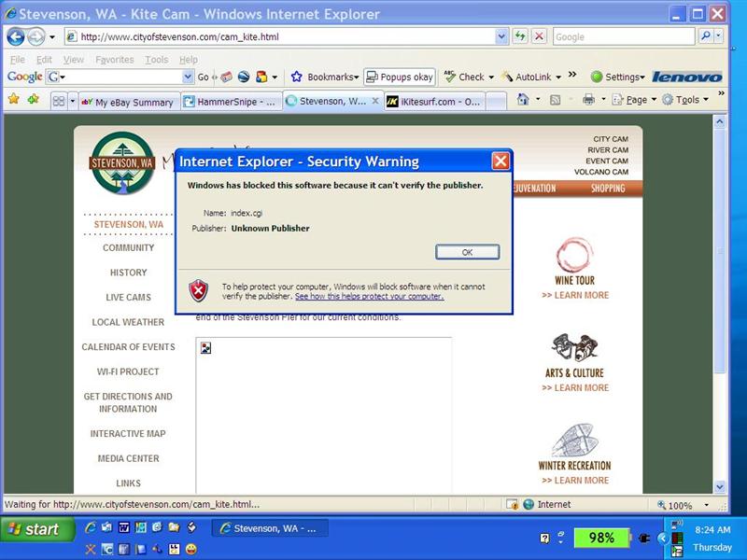
Task: Click the Quick Tabs grid icon
Action: pos(58,101)
